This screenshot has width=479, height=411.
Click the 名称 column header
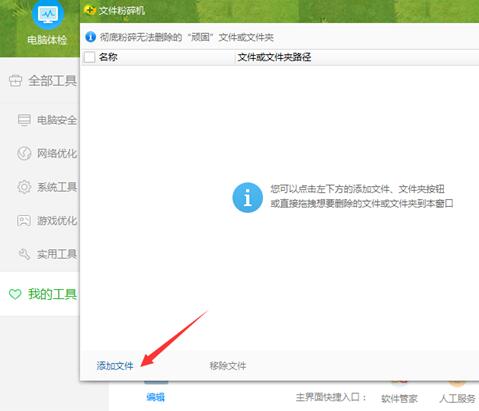coord(108,57)
